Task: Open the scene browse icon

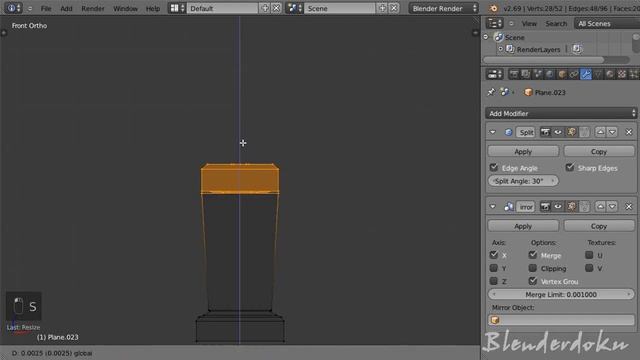Action: [294, 8]
